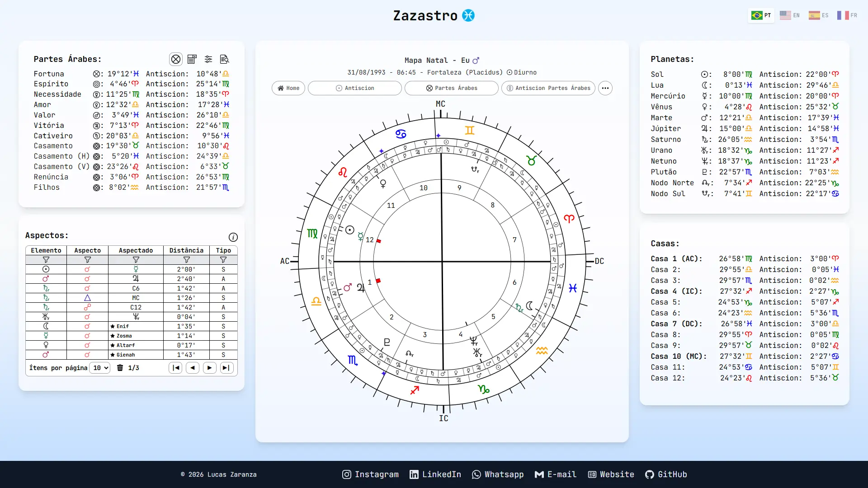Click the Part of Fortune icon in Partes Árabes header
This screenshot has width=868, height=488.
point(176,59)
